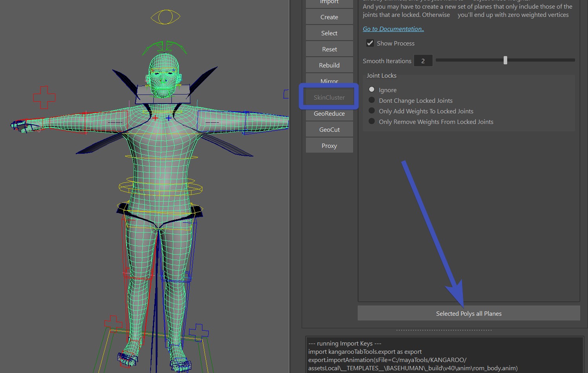Click the red cross control by the foot

click(113, 324)
